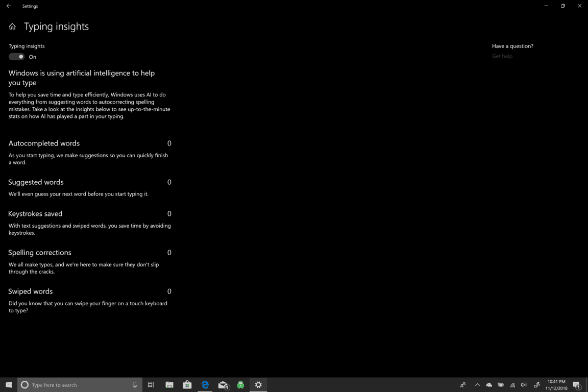Click the Home icon beside Typing insights
The height and width of the screenshot is (392, 588).
click(x=12, y=27)
